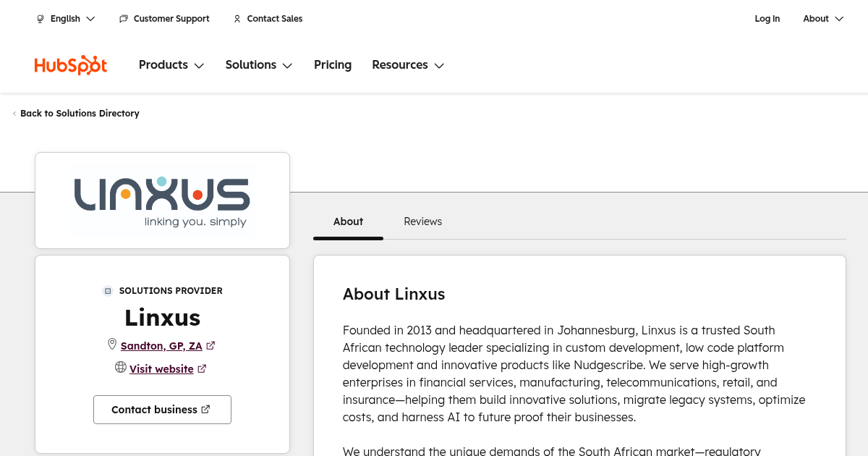Viewport: 868px width, 456px height.
Task: Click the Customer Support chat icon
Action: tap(124, 19)
